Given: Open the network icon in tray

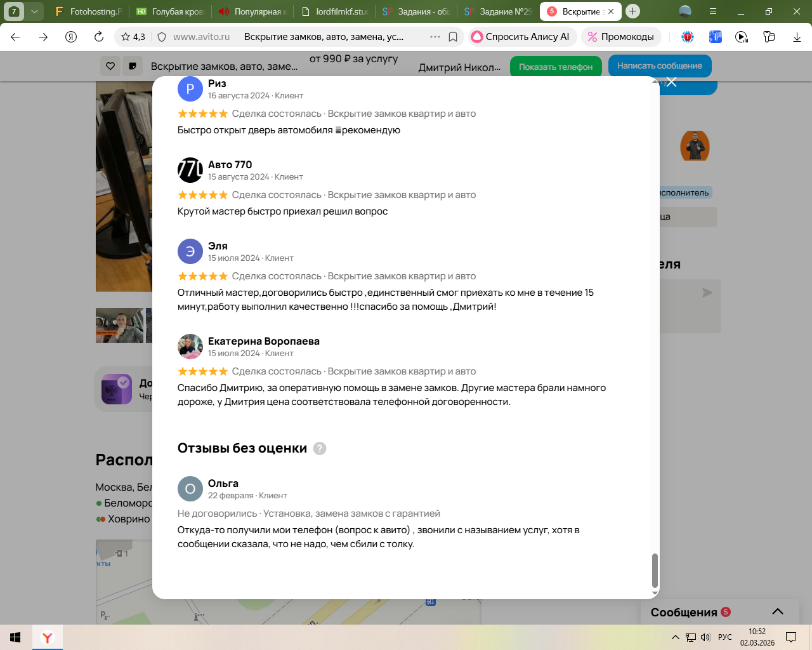Looking at the screenshot, I should tap(691, 637).
